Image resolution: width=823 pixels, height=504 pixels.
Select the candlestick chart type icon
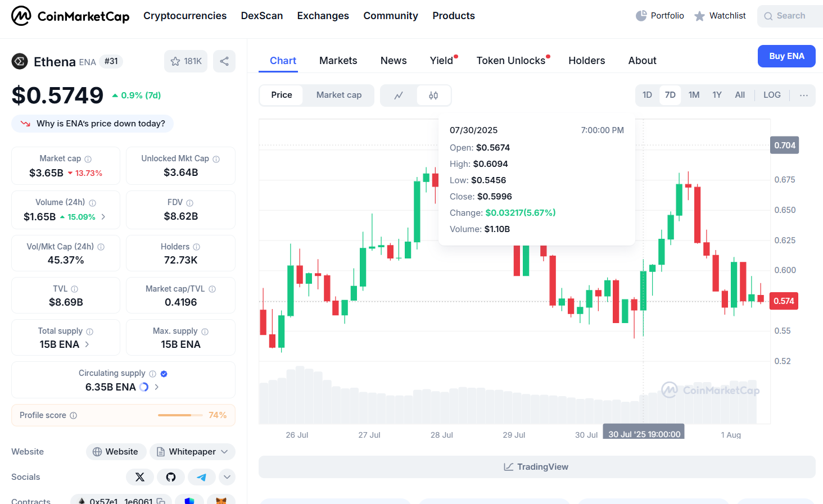tap(433, 95)
